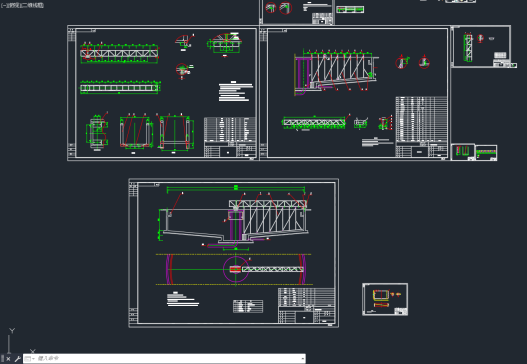Grab the command line drag handle
The image size is (527, 364).
point(3,359)
